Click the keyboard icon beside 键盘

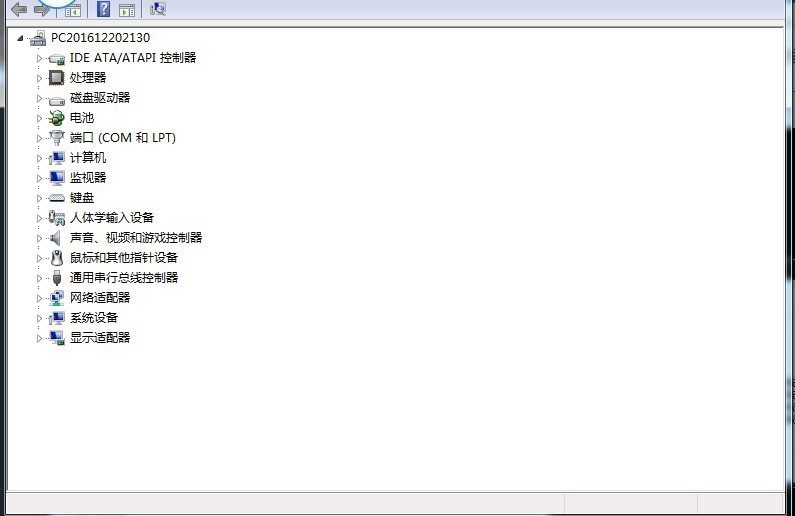click(57, 198)
